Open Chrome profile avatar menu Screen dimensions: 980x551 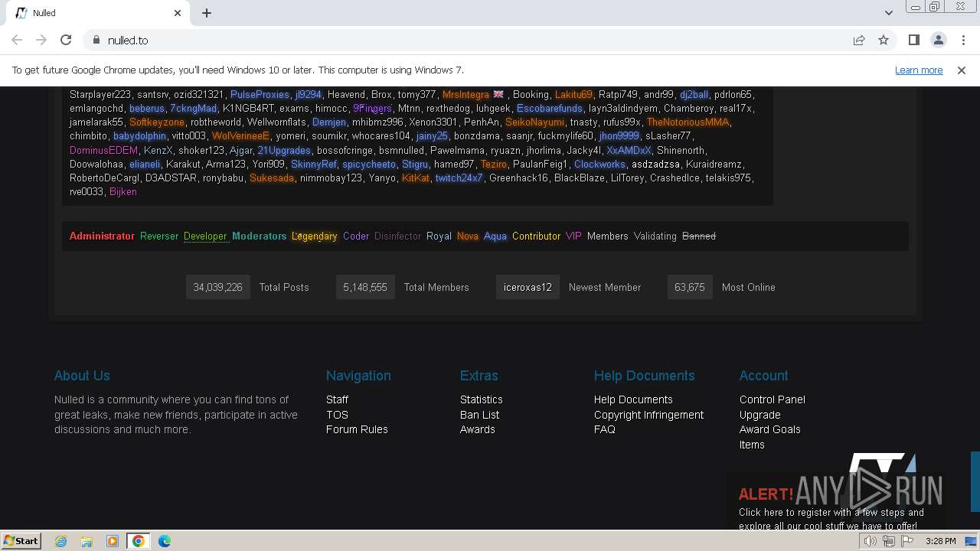coord(938,40)
